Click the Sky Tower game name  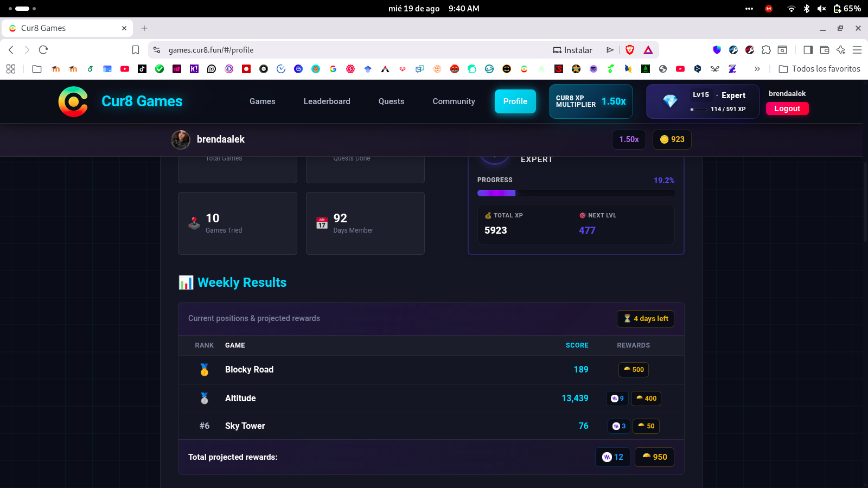coord(245,426)
